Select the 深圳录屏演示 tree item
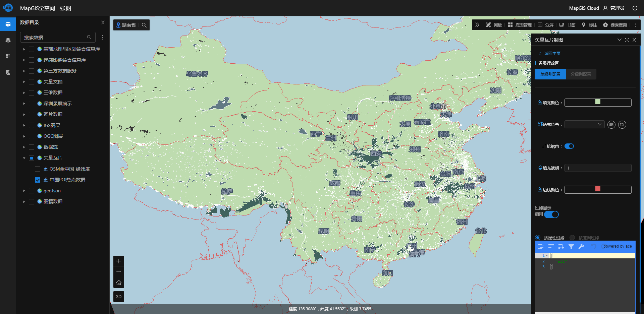 (58, 104)
